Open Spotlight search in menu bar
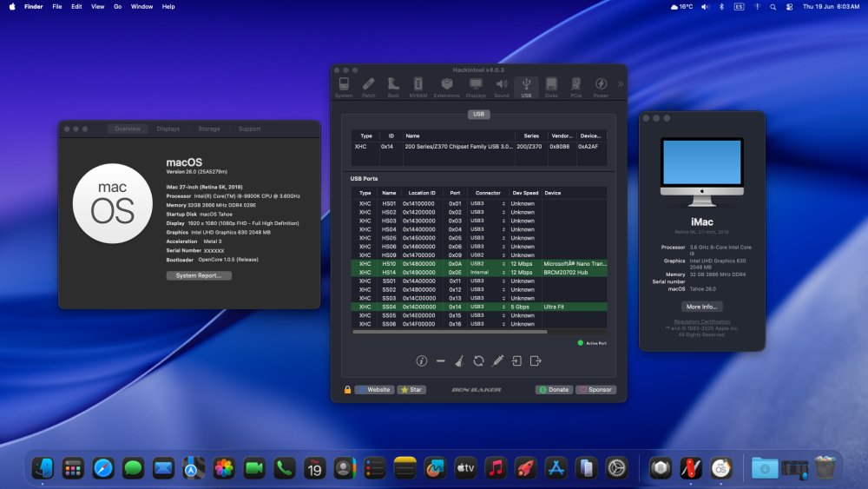868x489 pixels. point(773,7)
